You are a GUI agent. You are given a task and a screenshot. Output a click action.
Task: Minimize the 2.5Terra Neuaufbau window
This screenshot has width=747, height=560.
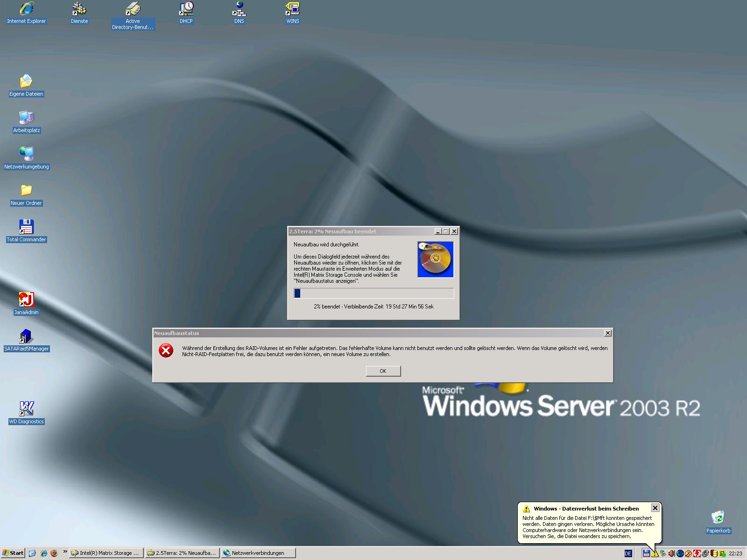(437, 231)
